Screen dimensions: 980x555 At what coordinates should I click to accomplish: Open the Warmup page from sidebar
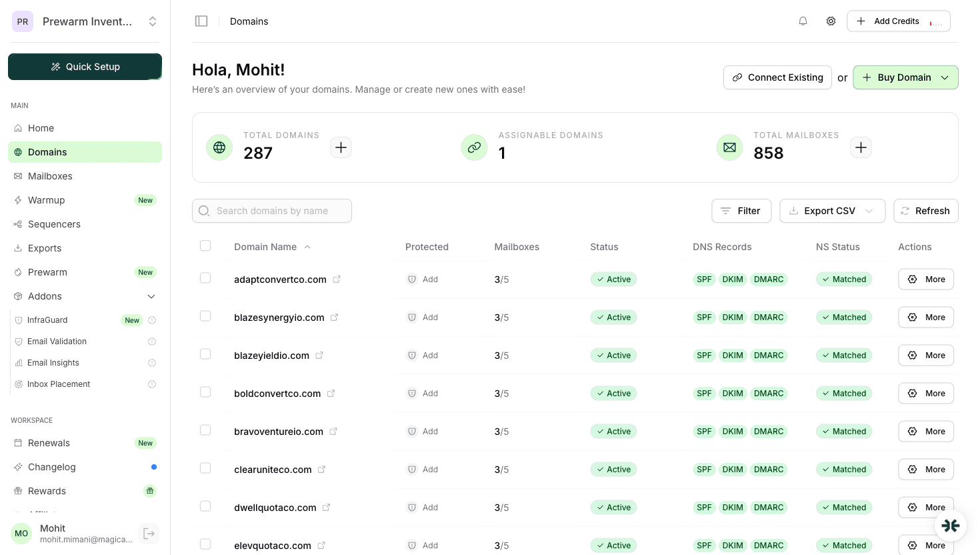[x=47, y=200]
